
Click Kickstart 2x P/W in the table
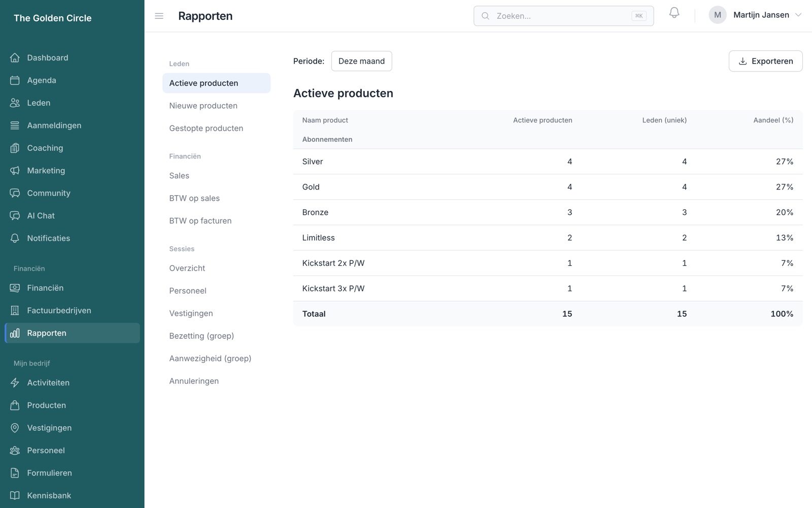tap(333, 263)
